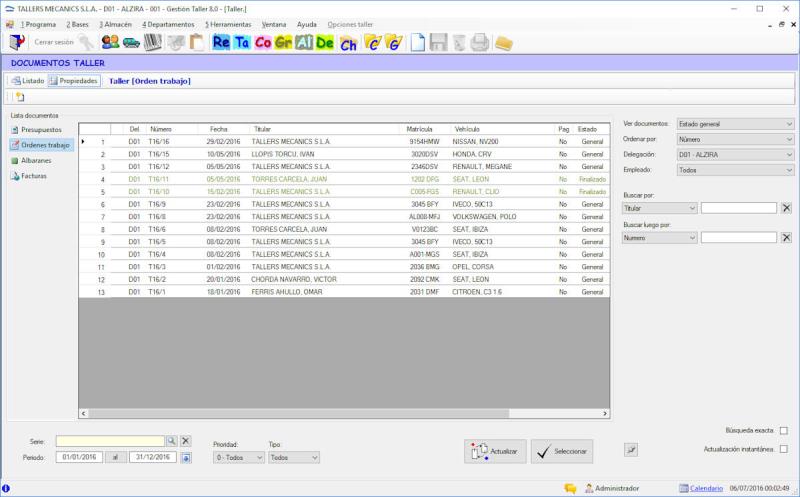Click the new document icon below Listado
This screenshot has height=497, width=800.
click(x=20, y=96)
